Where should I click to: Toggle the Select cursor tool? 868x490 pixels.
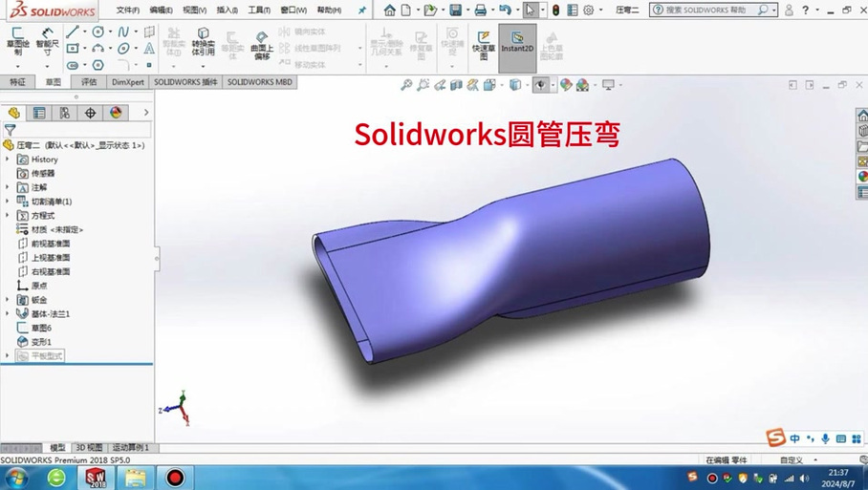[x=531, y=10]
